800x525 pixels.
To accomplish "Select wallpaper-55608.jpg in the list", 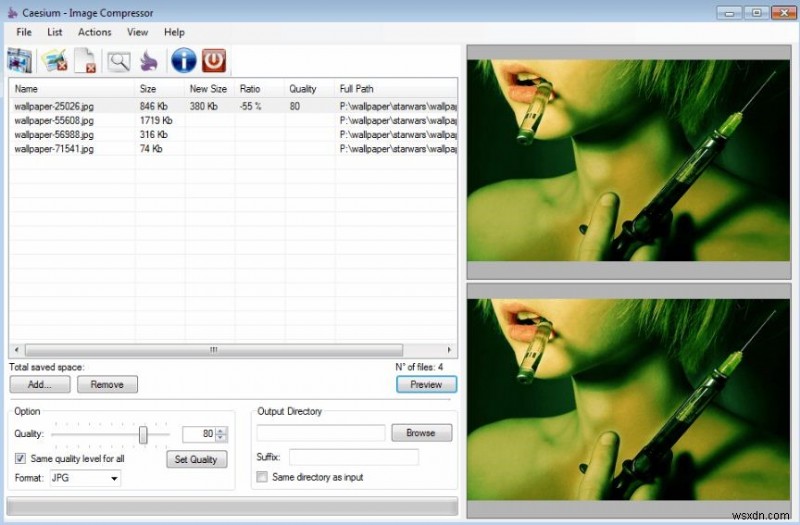I will coord(54,120).
